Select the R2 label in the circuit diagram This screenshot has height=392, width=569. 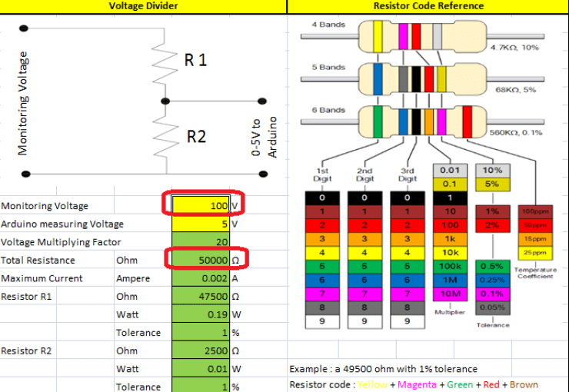197,137
